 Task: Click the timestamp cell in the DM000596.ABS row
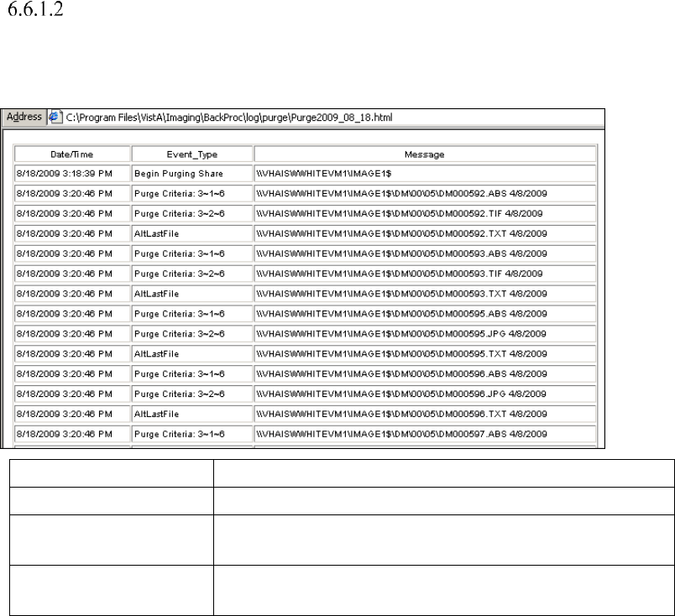coord(72,373)
